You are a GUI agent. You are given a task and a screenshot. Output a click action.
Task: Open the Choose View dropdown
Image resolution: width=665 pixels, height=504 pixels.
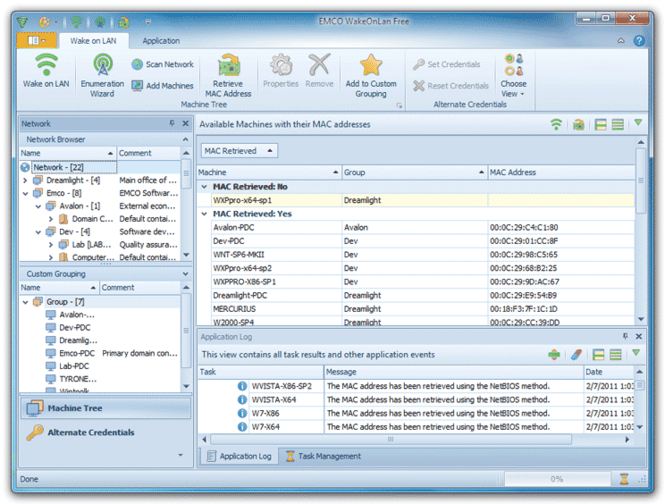click(x=513, y=76)
